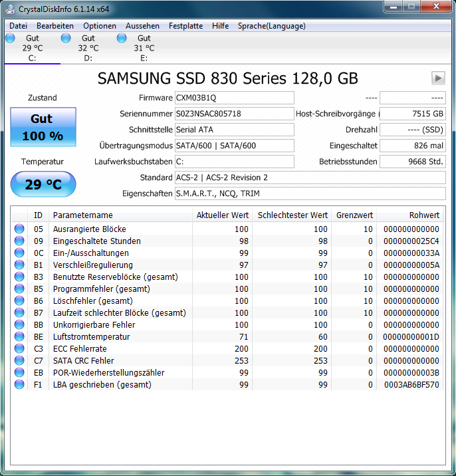The image size is (456, 476).
Task: Click the Eigenschaften field S.M.A.R.T., NCQ, TRIM
Action: pos(310,193)
